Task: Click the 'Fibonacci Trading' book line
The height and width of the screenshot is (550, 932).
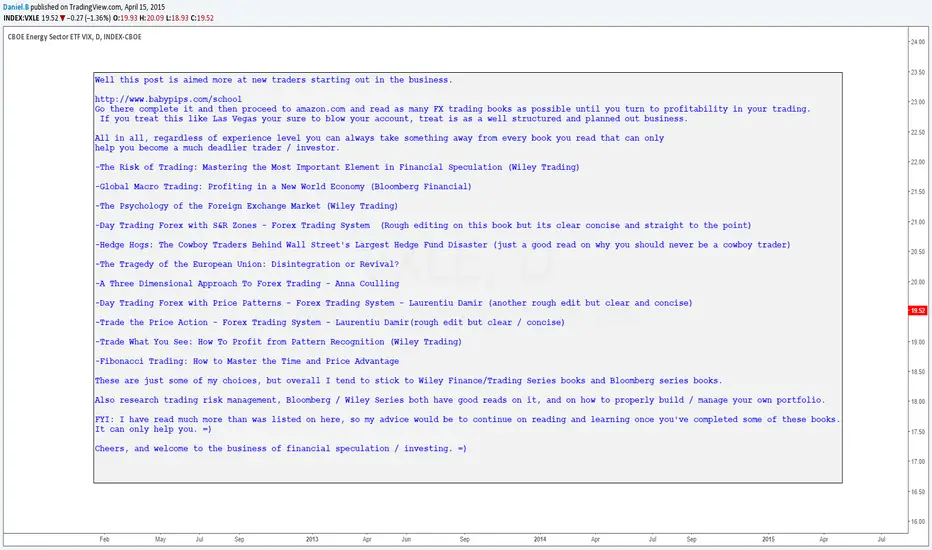Action: (247, 362)
